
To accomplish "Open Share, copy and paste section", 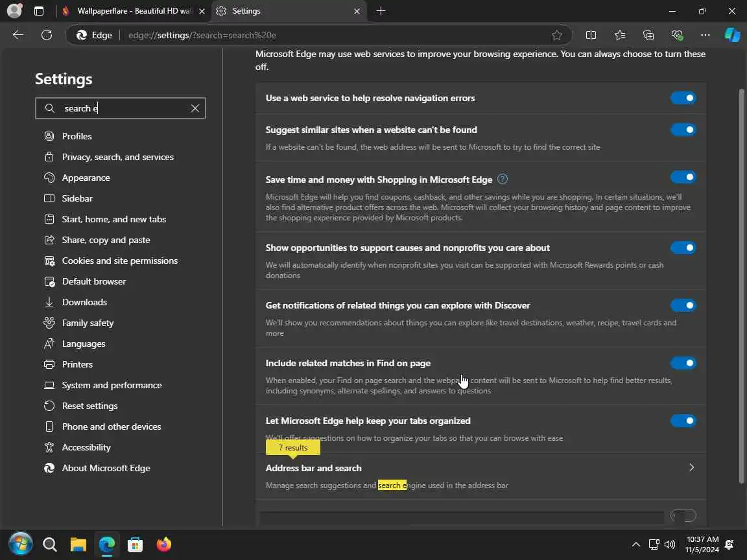I will pyautogui.click(x=106, y=240).
